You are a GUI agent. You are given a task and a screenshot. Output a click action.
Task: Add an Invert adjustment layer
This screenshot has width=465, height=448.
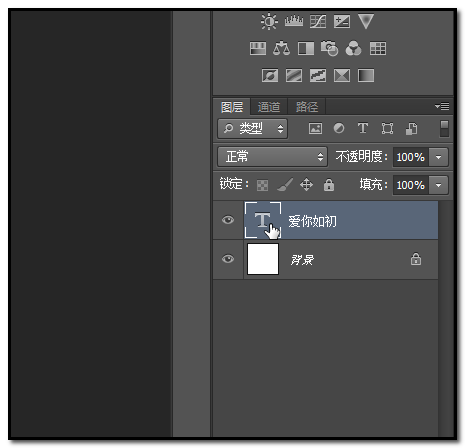270,75
